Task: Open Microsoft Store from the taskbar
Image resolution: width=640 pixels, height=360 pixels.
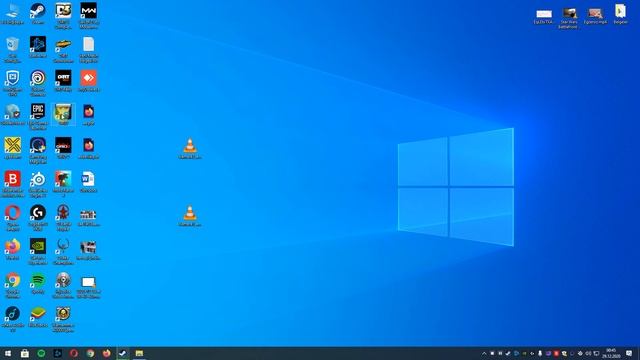Action: coord(25,353)
